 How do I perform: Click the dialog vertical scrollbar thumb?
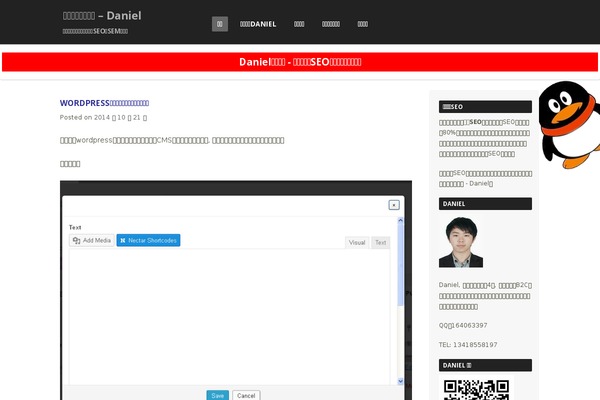[401, 265]
